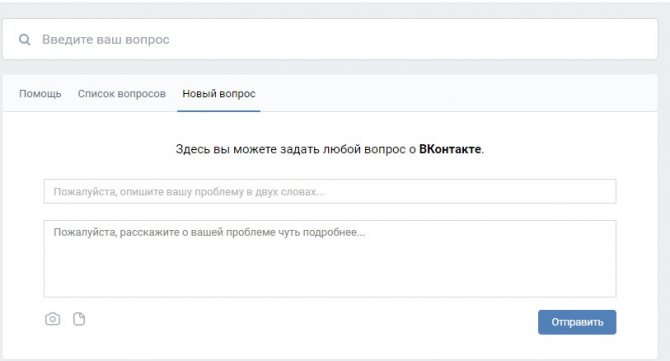The image size is (670, 361).
Task: Open the Список вопросов tab
Action: click(x=122, y=94)
